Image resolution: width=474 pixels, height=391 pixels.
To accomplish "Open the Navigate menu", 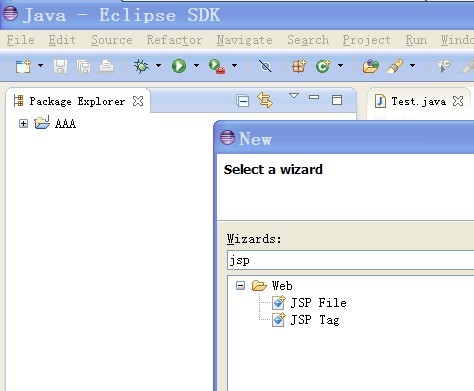I will click(x=244, y=40).
